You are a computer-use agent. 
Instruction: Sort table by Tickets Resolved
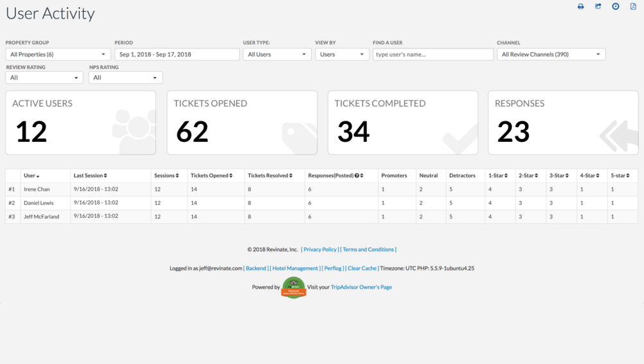pos(270,175)
